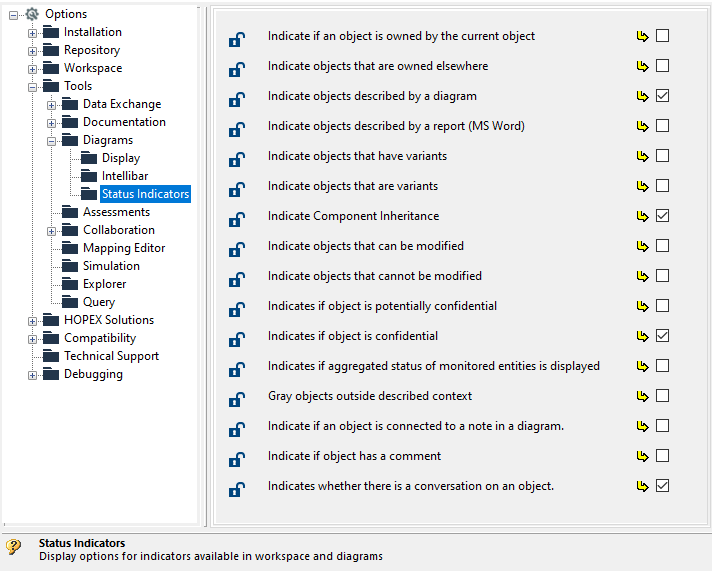Click yellow arrow icon for 'Indicate objects owned elsewhere'
This screenshot has width=712, height=571.
pyautogui.click(x=642, y=67)
